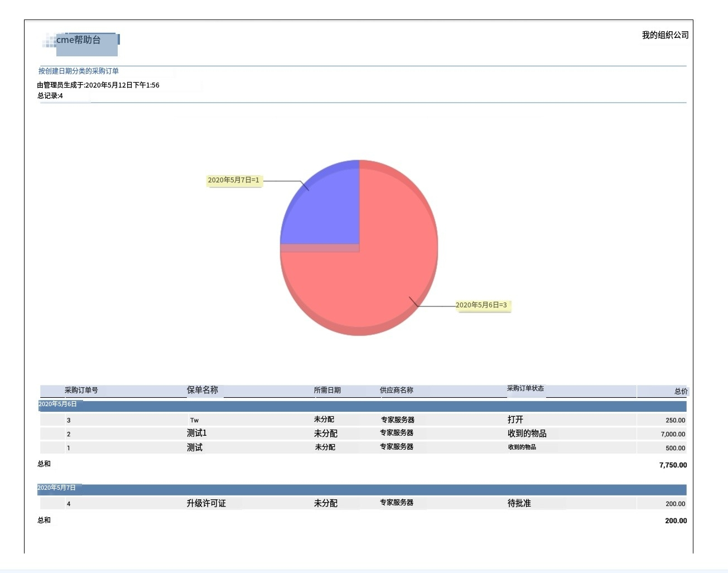Sort by 采购订单号 column header
728x573 pixels.
pyautogui.click(x=81, y=391)
